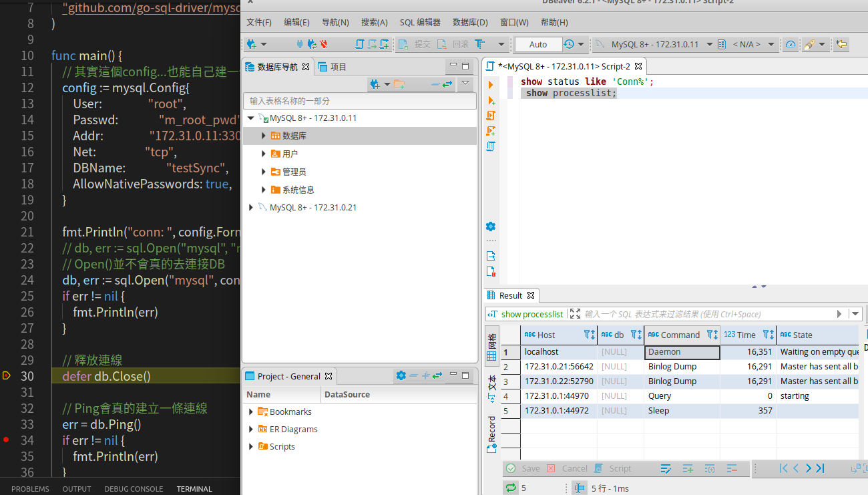Add a new row in result toolbar
868x495 pixels.
click(x=688, y=468)
